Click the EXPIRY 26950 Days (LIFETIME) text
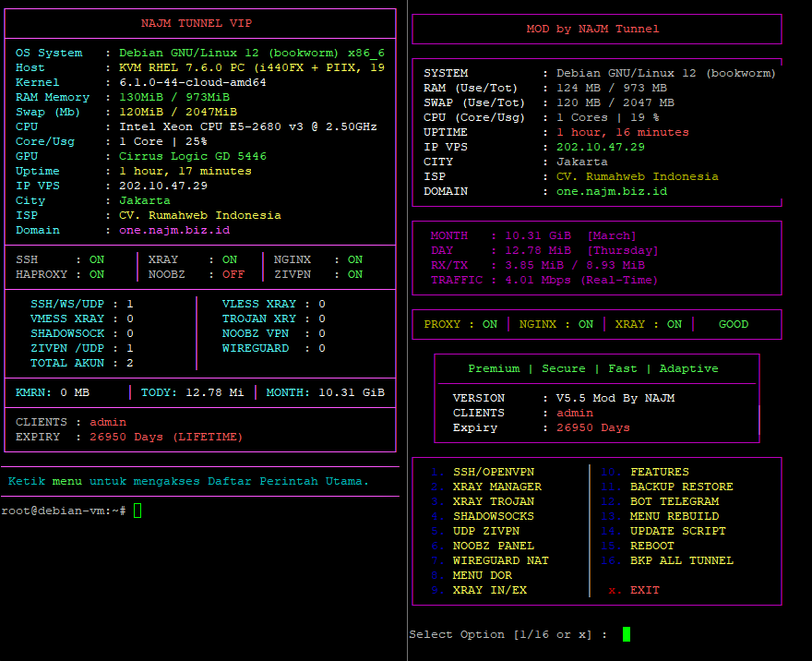812x661 pixels. [x=129, y=437]
